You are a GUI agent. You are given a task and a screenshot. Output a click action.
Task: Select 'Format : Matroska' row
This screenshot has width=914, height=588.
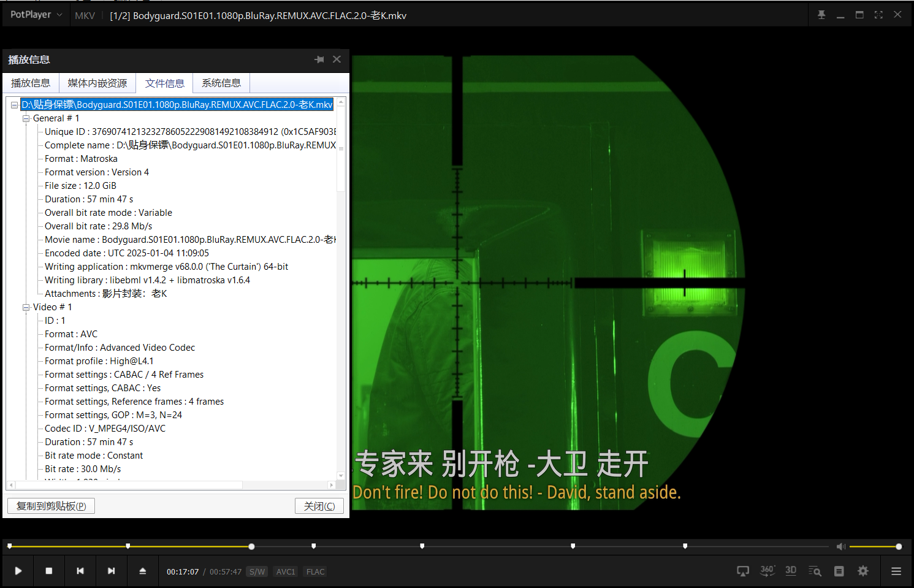[x=81, y=159]
